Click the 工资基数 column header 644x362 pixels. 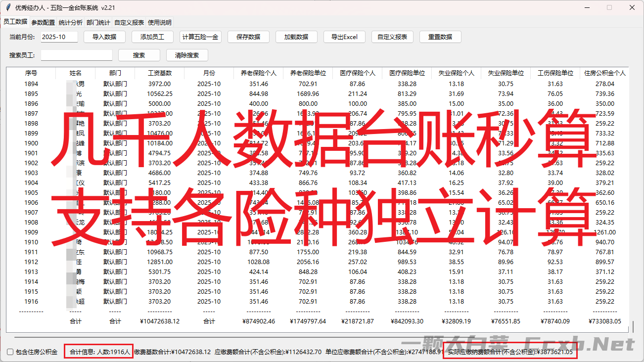click(x=160, y=73)
